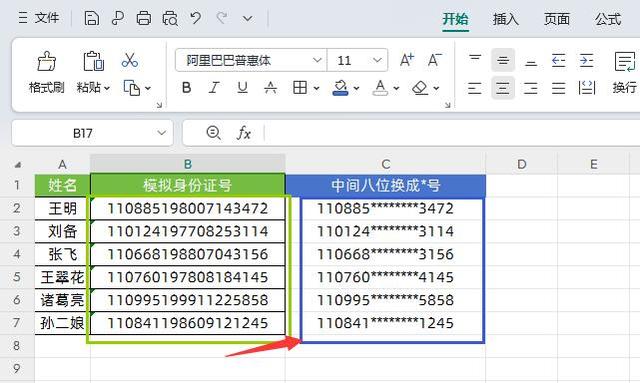Image resolution: width=640 pixels, height=383 pixels.
Task: Open font settings dialog launcher
Action: tap(447, 105)
